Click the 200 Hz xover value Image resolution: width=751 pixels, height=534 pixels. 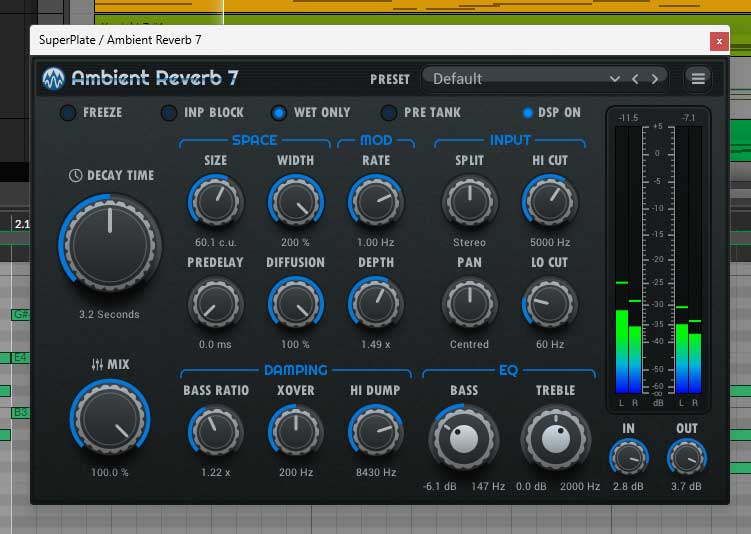296,473
